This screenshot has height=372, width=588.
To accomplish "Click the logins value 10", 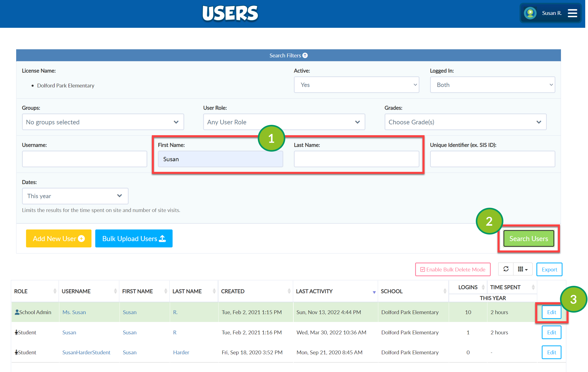I will (x=468, y=312).
